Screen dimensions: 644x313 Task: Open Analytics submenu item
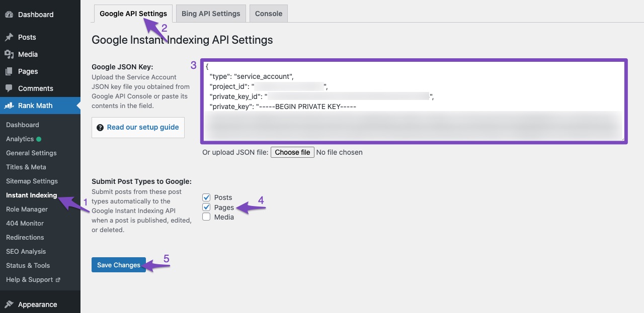[x=20, y=139]
